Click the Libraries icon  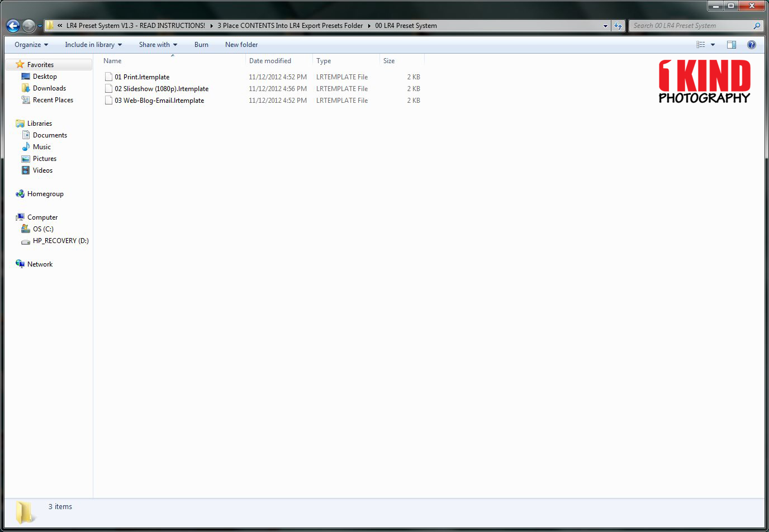pos(20,123)
